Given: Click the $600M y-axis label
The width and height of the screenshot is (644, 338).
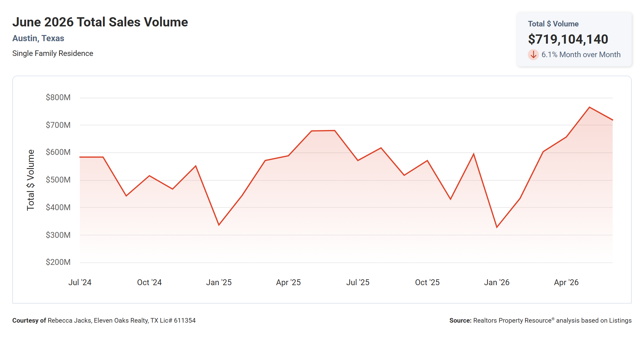Looking at the screenshot, I should (58, 152).
